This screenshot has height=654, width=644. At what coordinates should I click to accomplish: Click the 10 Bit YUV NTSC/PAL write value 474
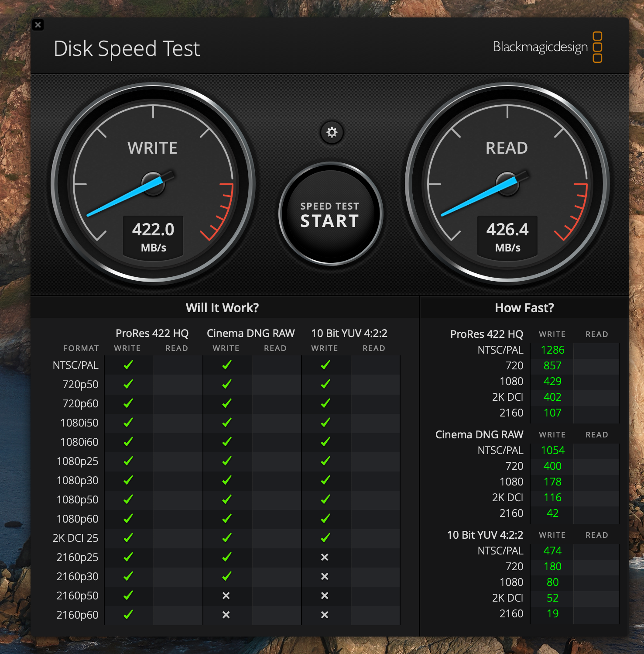[x=552, y=551]
